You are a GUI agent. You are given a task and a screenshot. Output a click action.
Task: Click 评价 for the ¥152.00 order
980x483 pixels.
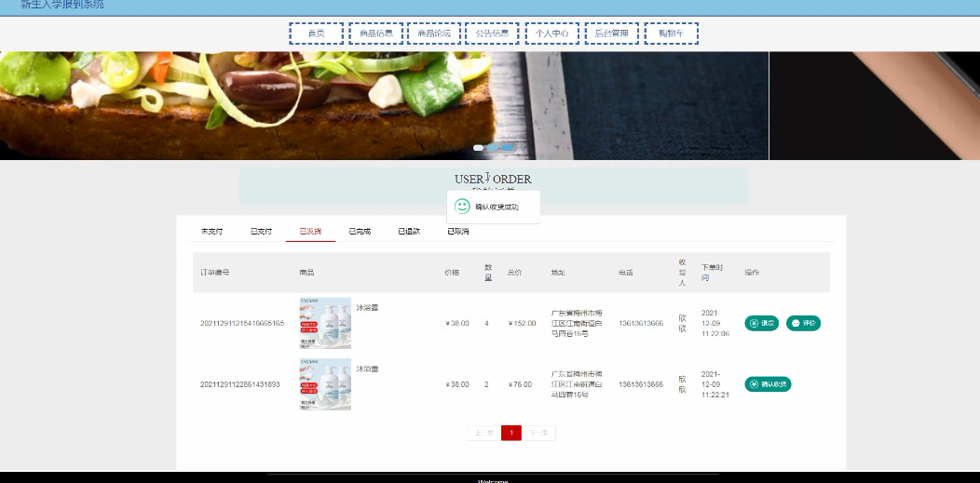pos(803,323)
